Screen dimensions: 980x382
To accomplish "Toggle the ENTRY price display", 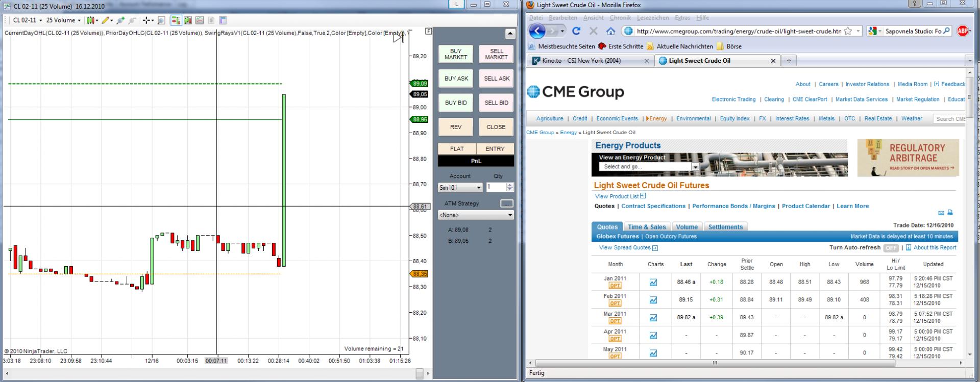I will tap(495, 149).
